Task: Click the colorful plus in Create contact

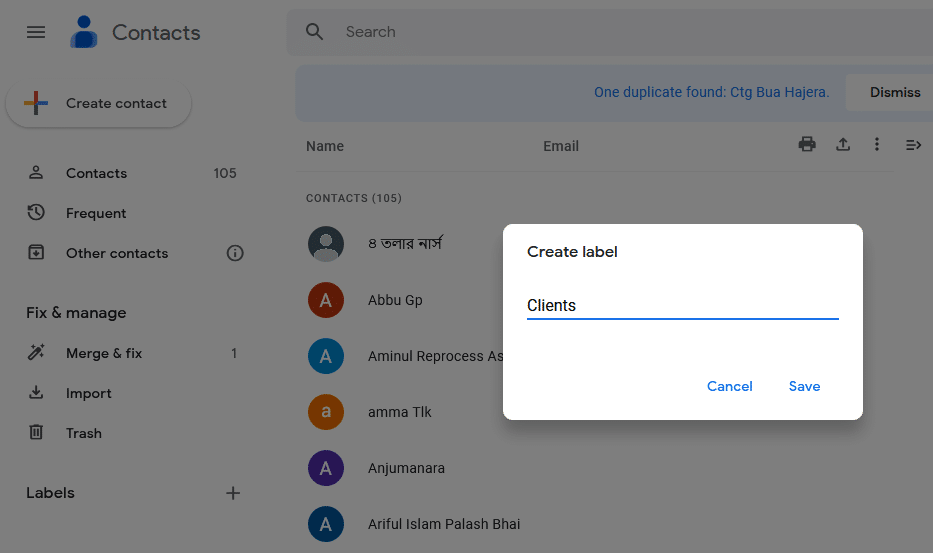Action: tap(36, 103)
